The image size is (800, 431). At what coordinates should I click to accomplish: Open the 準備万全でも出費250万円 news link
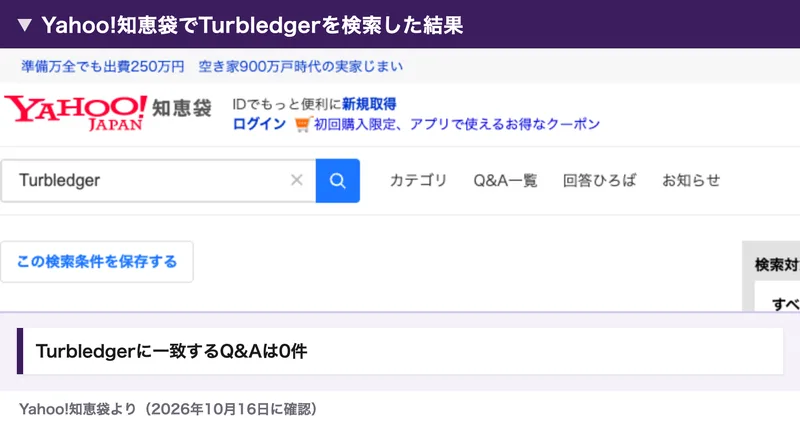tap(103, 66)
